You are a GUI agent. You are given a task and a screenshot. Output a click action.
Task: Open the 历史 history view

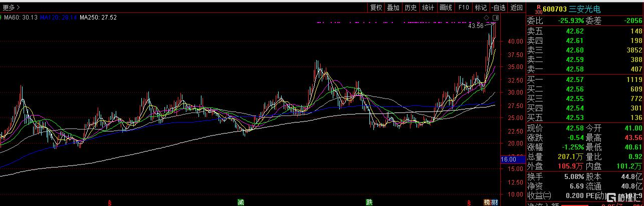click(x=410, y=7)
